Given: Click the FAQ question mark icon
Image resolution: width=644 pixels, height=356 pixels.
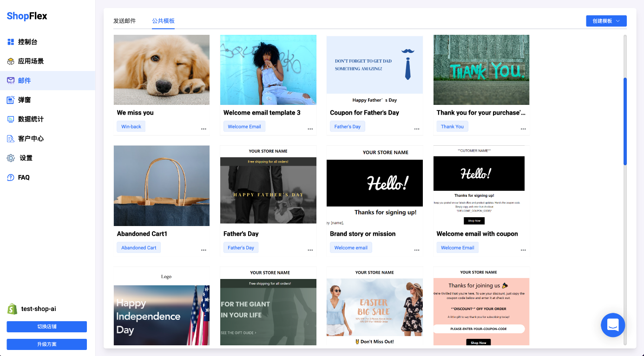Looking at the screenshot, I should coord(11,178).
